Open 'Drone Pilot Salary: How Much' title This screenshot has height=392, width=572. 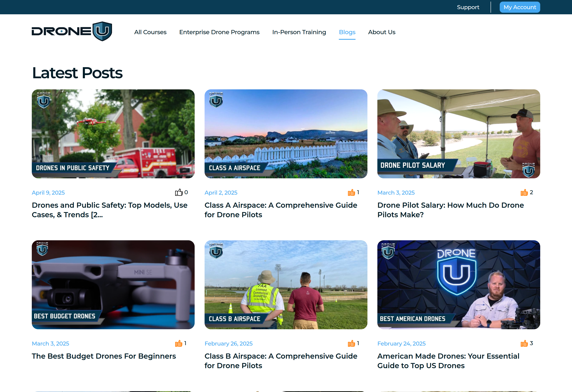[451, 210]
